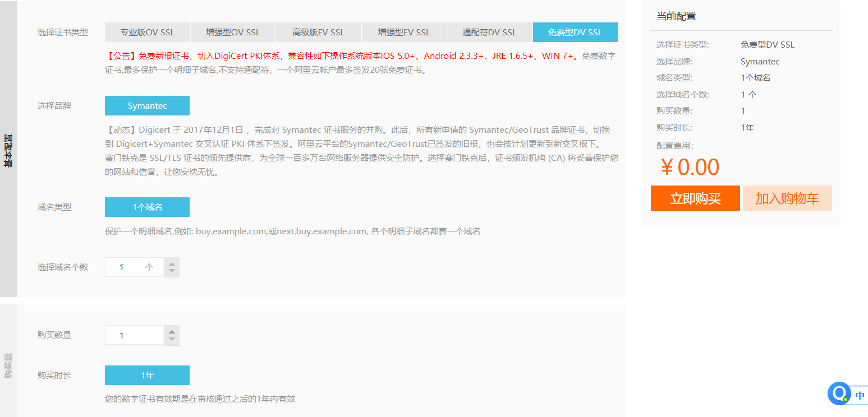
Task: Select "1年" purchase duration
Action: pos(147,375)
